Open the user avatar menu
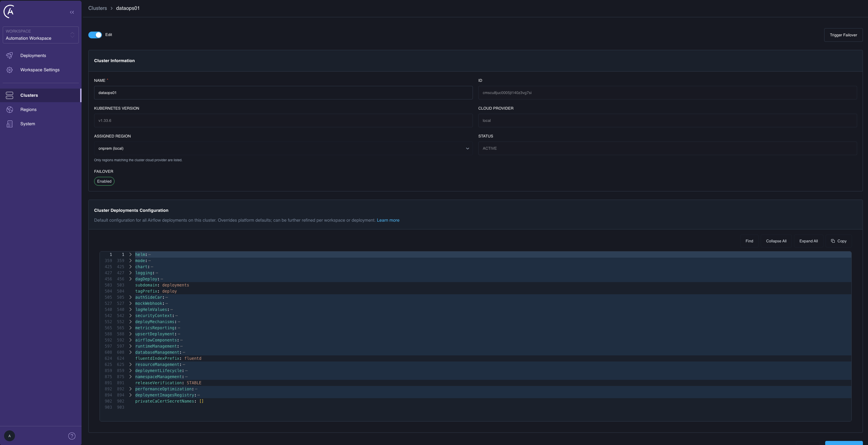Image resolution: width=868 pixels, height=445 pixels. (x=10, y=436)
